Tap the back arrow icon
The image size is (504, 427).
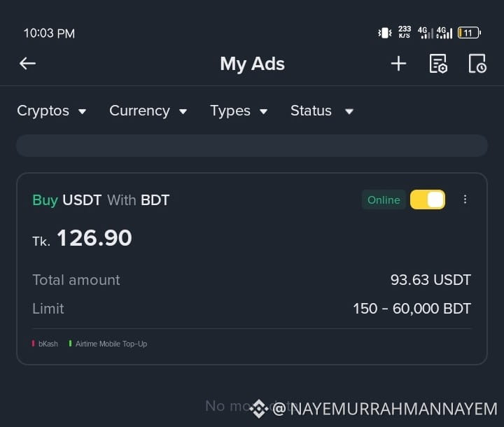(x=27, y=63)
